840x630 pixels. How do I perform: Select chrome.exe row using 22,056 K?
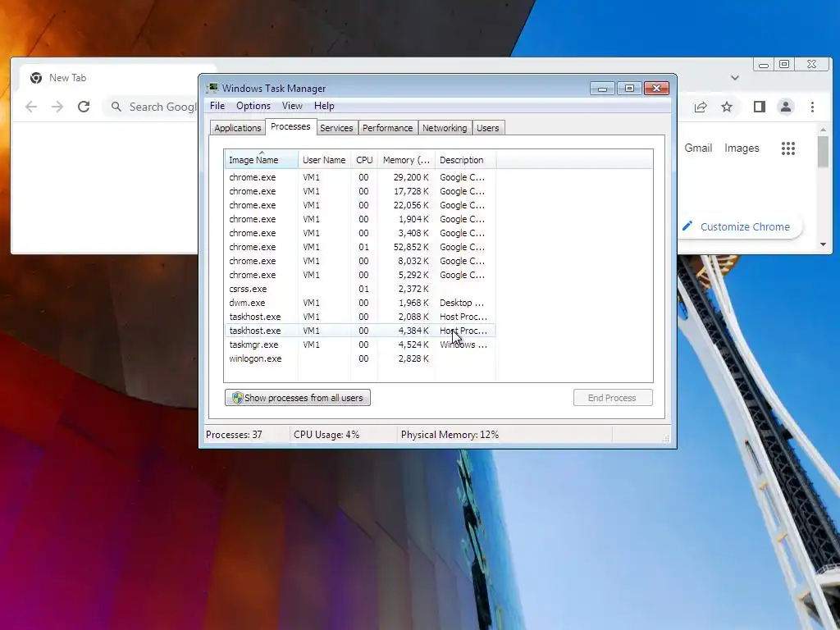click(360, 204)
